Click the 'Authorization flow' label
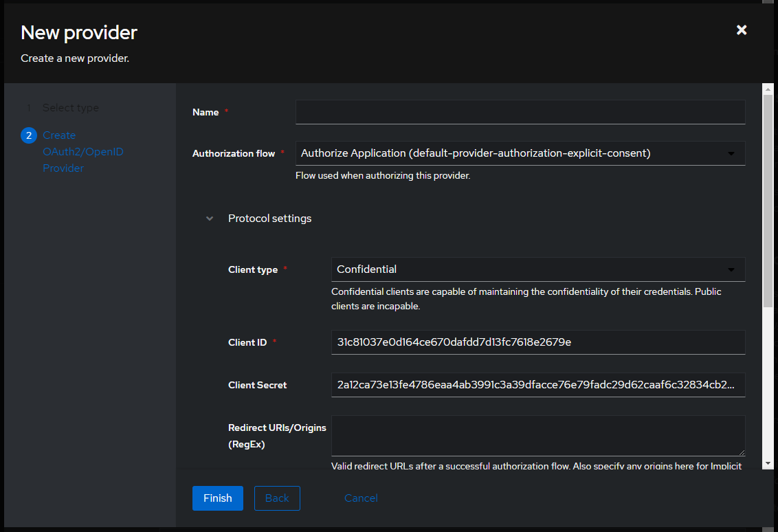778x532 pixels. click(x=233, y=154)
